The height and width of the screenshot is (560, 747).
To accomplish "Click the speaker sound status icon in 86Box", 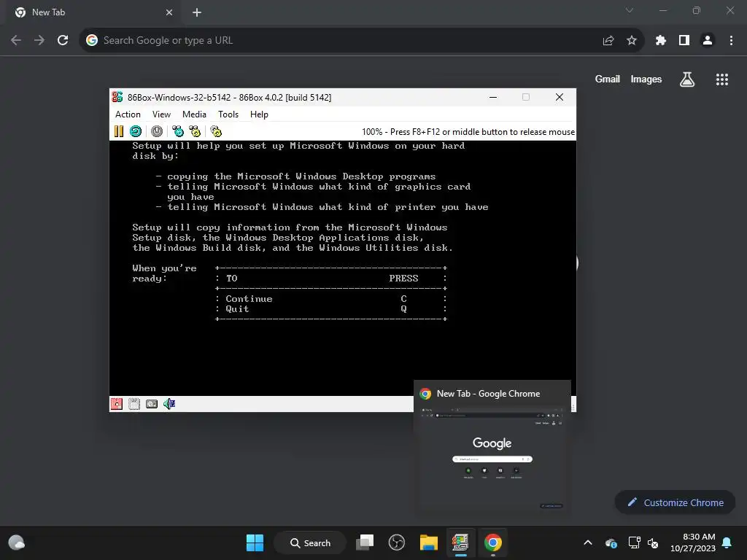I will point(169,404).
